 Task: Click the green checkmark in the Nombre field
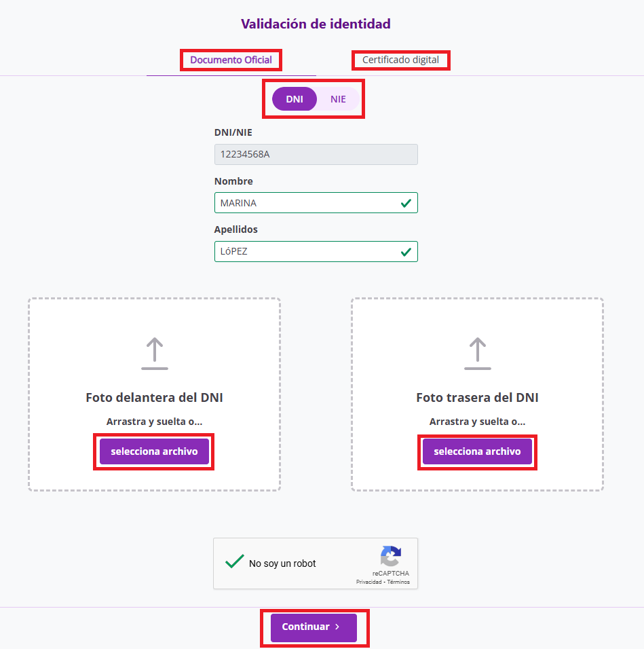(x=406, y=202)
